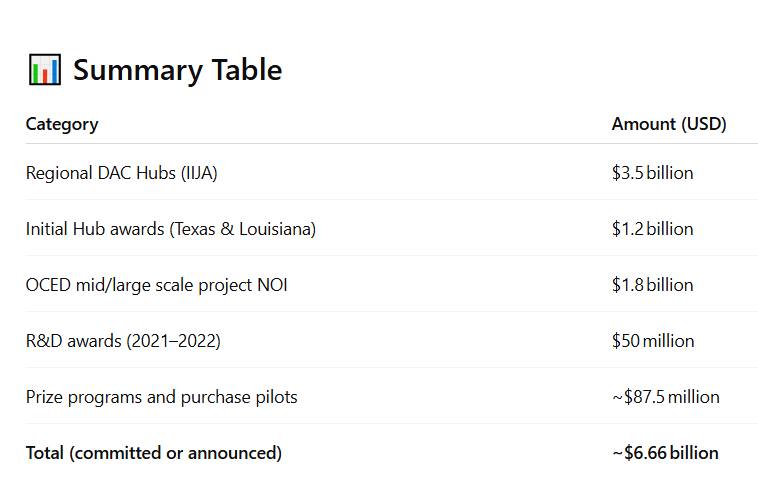
Task: Click the $1.8 billion amount
Action: point(652,285)
